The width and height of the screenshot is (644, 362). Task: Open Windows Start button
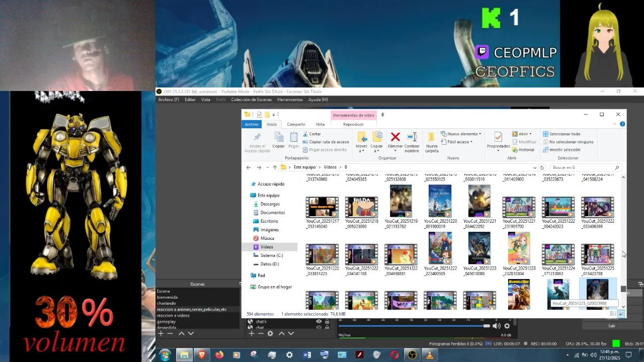pos(165,355)
